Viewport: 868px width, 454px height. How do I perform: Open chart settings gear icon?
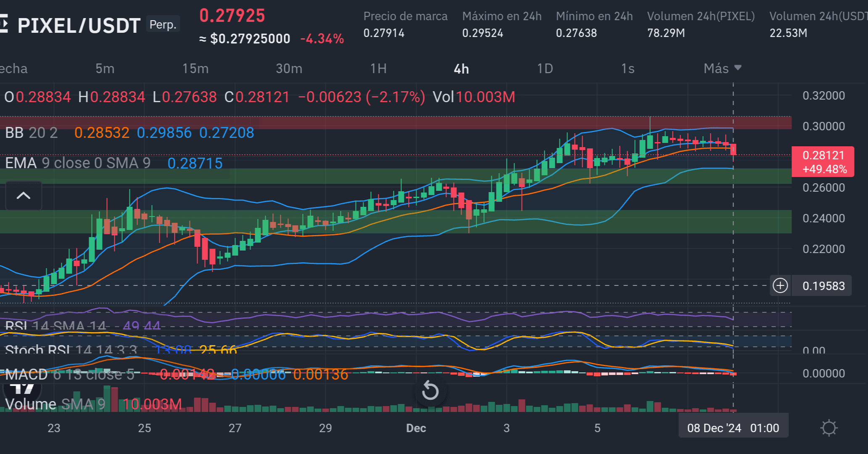829,428
